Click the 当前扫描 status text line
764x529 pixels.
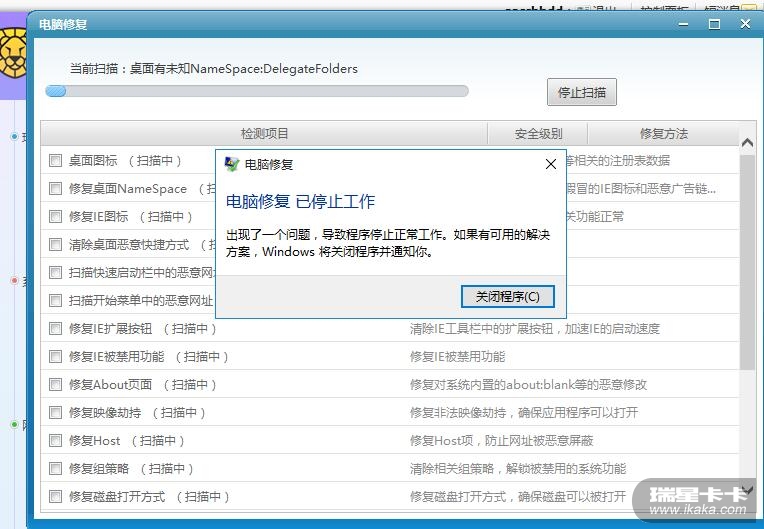(x=213, y=69)
